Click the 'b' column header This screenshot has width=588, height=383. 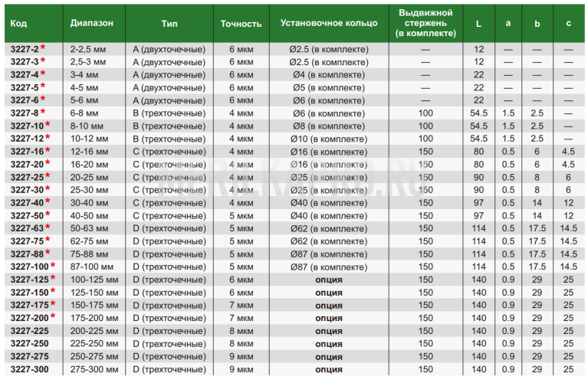[x=537, y=24]
